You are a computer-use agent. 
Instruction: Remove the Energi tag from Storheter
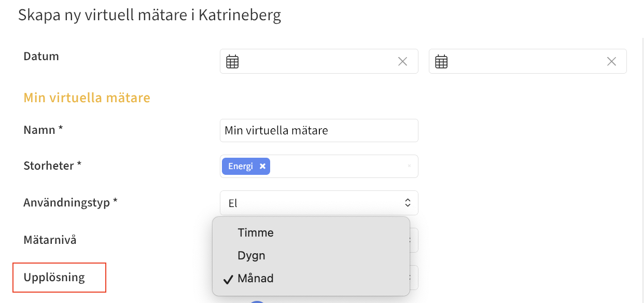262,167
